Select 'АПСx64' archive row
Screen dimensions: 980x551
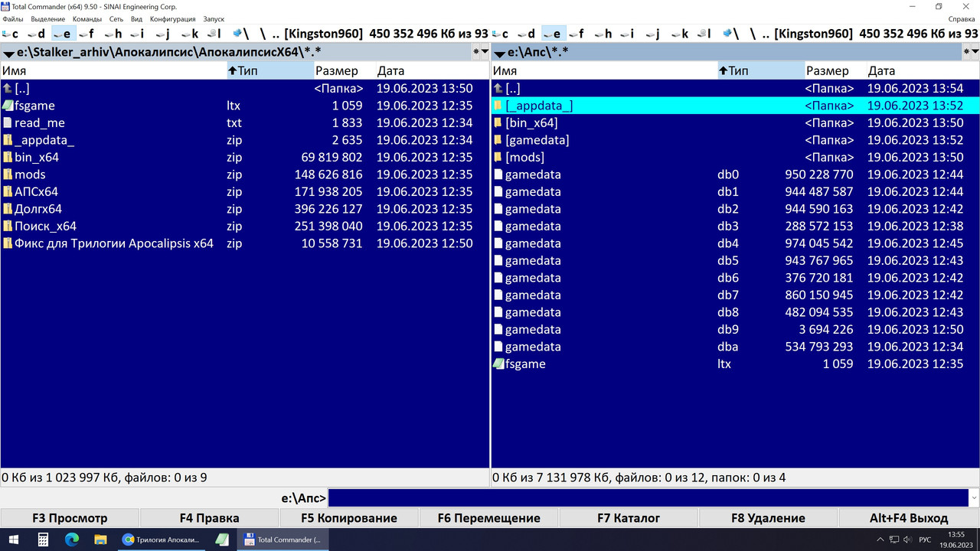click(x=245, y=191)
